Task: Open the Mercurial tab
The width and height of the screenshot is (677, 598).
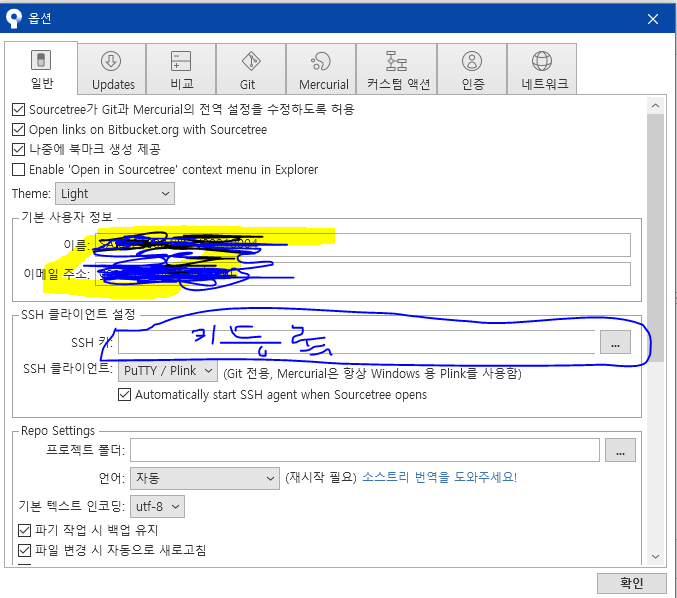Action: point(321,69)
